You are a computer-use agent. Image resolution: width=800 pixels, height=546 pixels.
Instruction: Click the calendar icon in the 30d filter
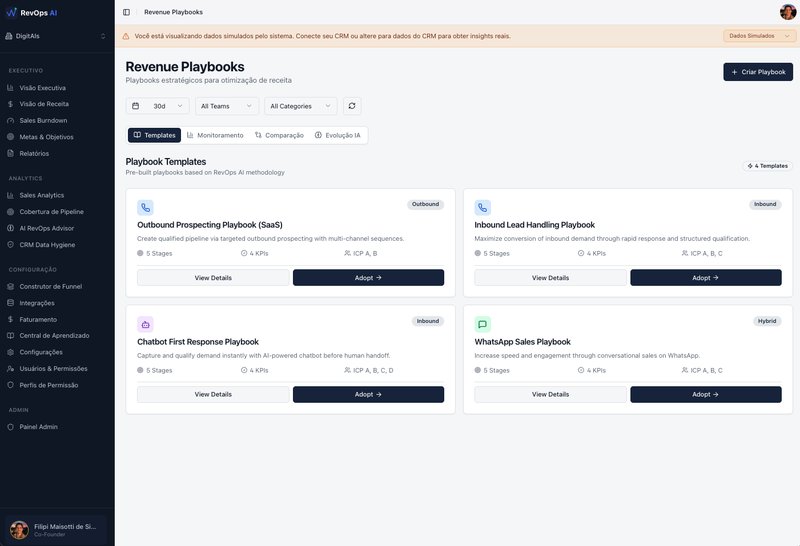(x=136, y=106)
